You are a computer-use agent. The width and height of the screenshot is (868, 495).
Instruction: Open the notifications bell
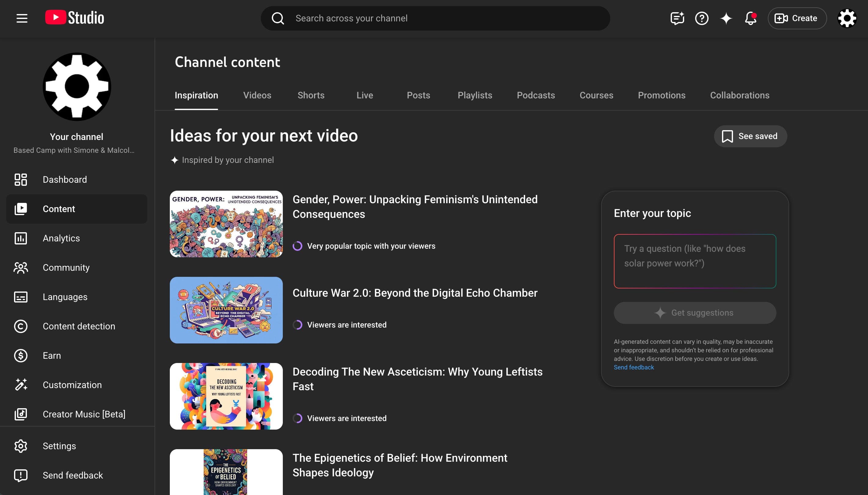coord(750,18)
